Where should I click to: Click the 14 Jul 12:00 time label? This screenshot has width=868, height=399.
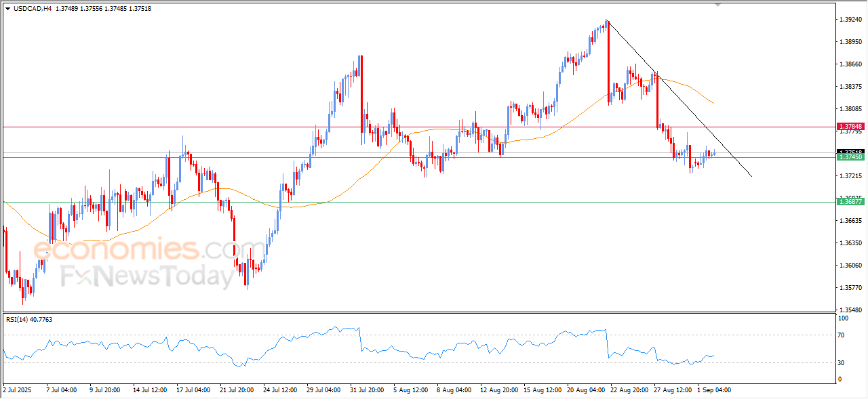[x=150, y=390]
